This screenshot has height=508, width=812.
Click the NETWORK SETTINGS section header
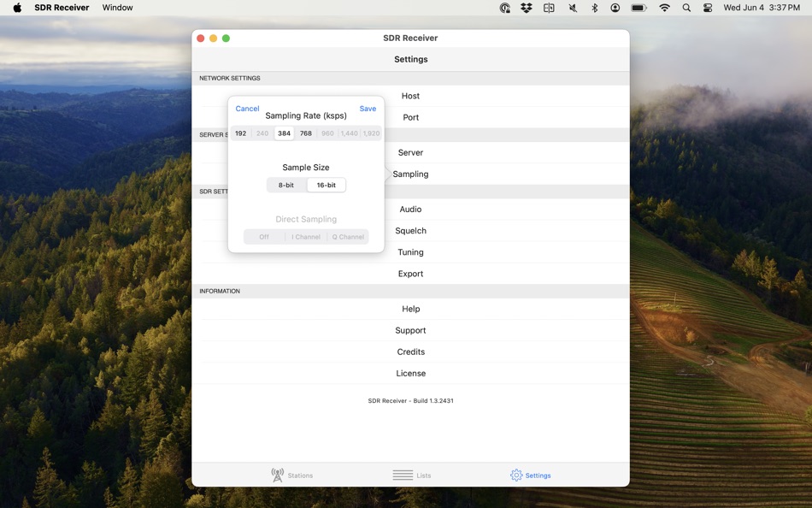[x=230, y=79]
